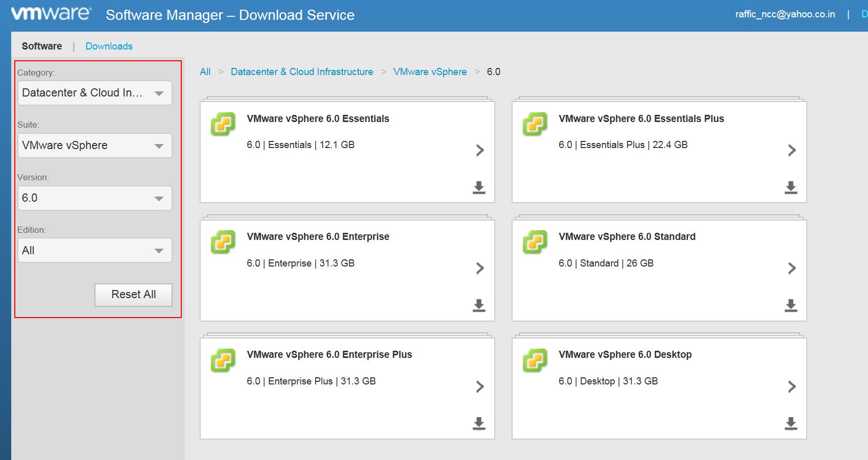Image resolution: width=868 pixels, height=460 pixels.
Task: Click the Reset All button
Action: [133, 295]
